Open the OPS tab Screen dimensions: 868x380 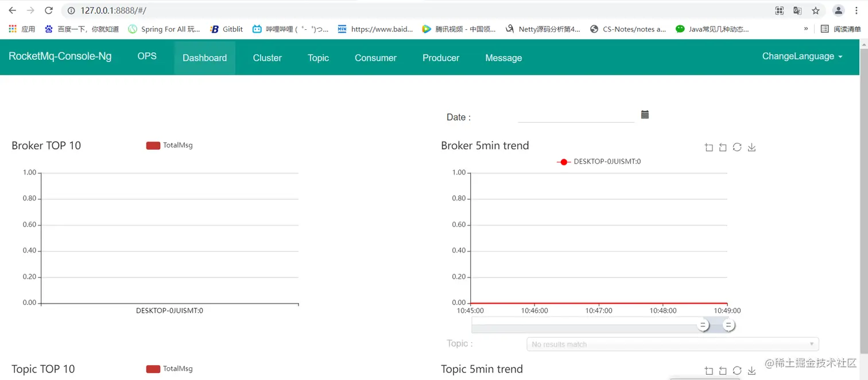[x=147, y=56]
